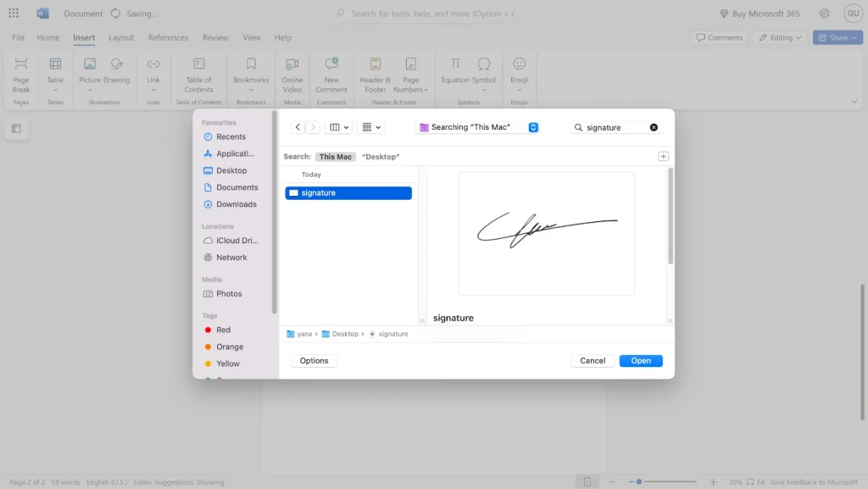The width and height of the screenshot is (868, 489).
Task: Set search scope to This Mac
Action: [x=335, y=157]
